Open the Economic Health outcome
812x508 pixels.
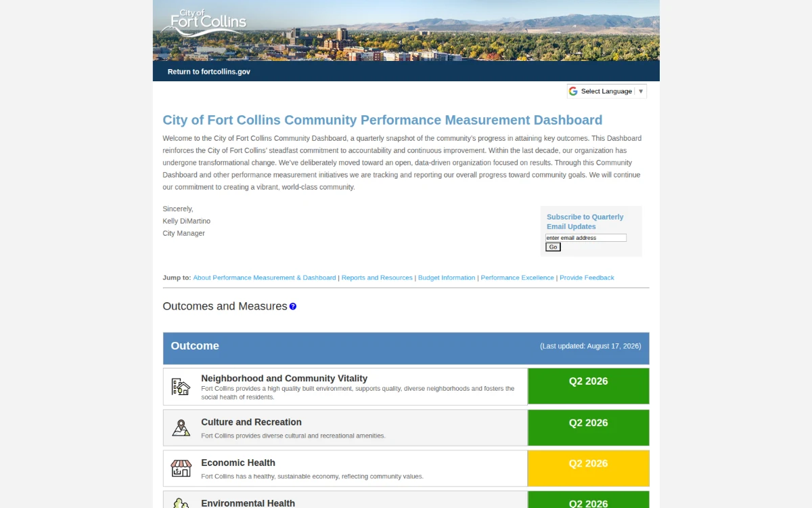[238, 463]
